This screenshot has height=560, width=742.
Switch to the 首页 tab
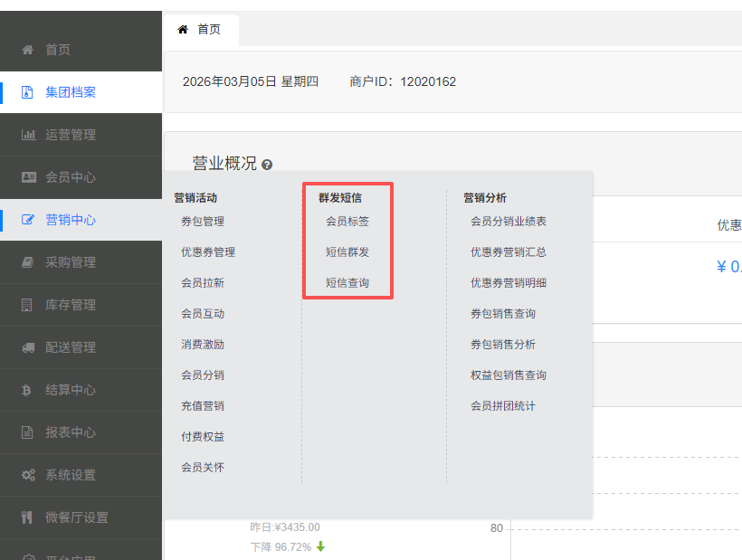pyautogui.click(x=200, y=30)
